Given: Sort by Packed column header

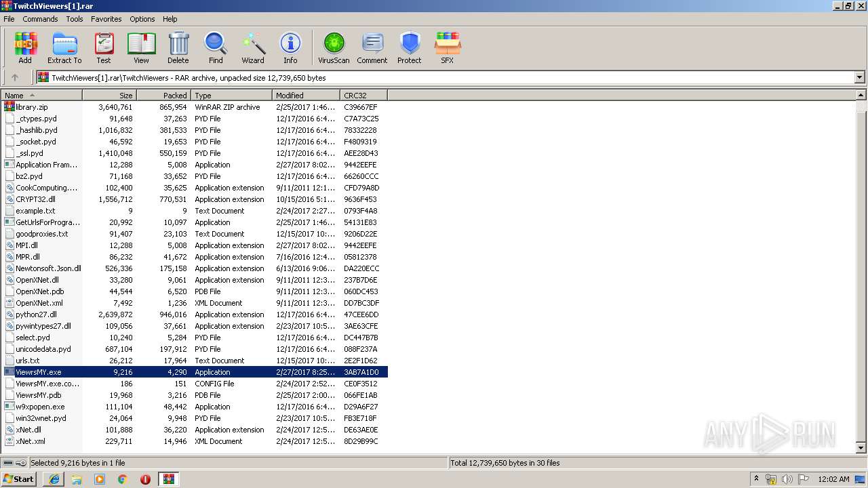Looking at the screenshot, I should click(163, 96).
